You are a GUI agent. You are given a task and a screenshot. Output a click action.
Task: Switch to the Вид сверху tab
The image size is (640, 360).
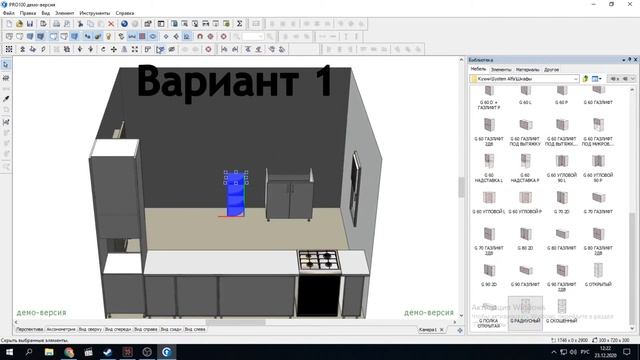click(x=90, y=329)
